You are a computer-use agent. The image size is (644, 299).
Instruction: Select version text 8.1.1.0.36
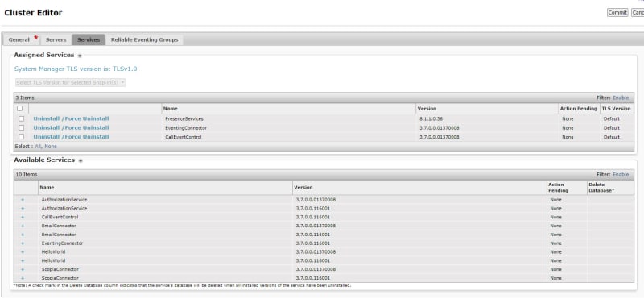tap(431, 118)
